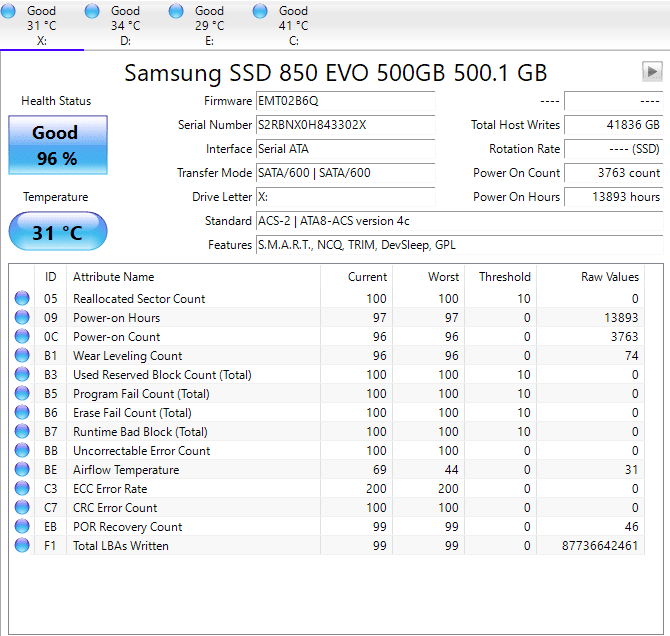Click the next-disk arrow button
670x636 pixels.
point(652,71)
